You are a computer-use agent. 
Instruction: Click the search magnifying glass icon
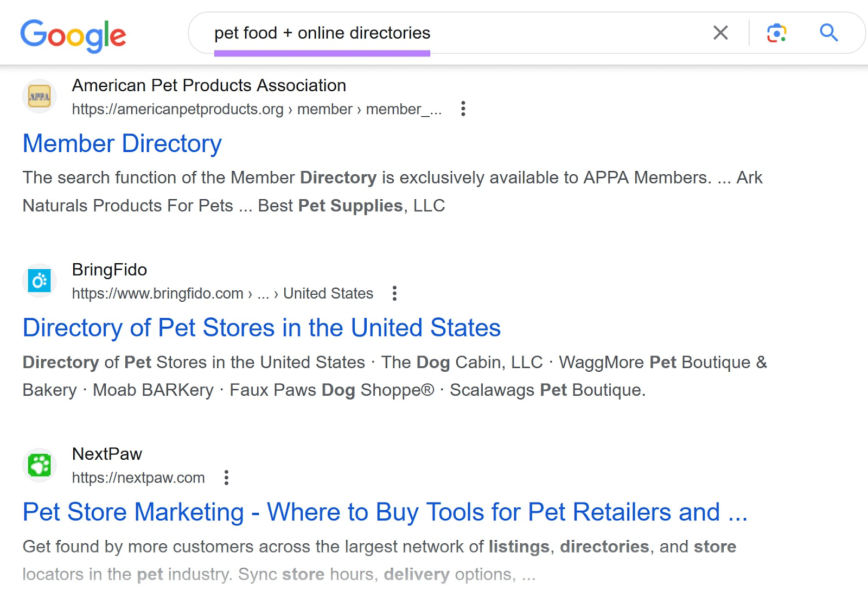coord(828,33)
